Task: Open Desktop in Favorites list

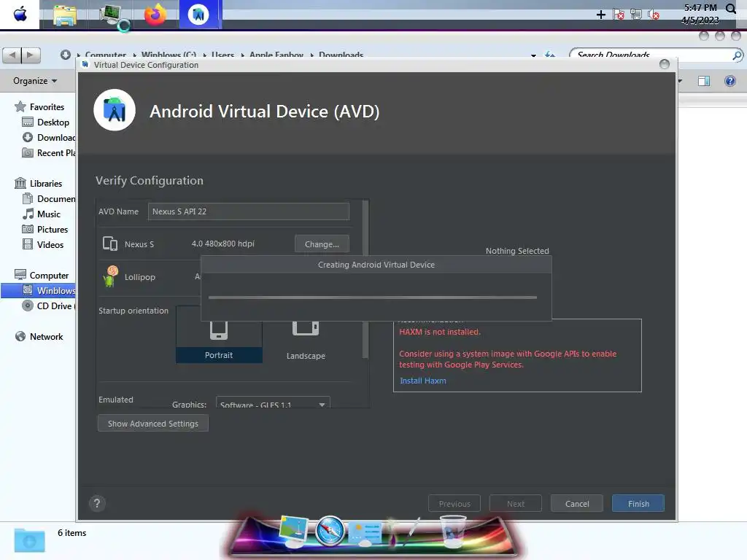Action: [x=46, y=122]
